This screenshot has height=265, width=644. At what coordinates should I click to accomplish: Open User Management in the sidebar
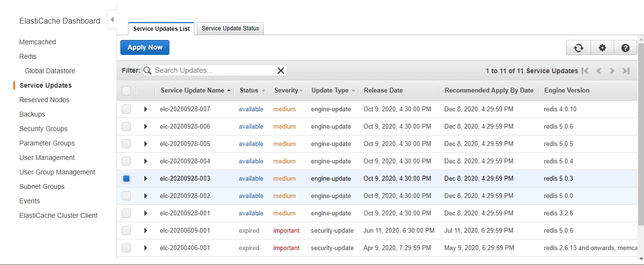47,158
